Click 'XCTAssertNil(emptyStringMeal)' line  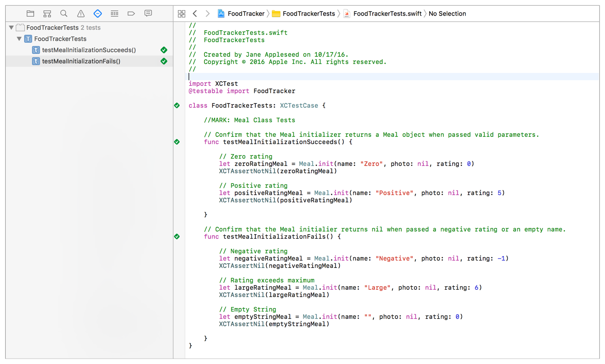[x=274, y=324]
